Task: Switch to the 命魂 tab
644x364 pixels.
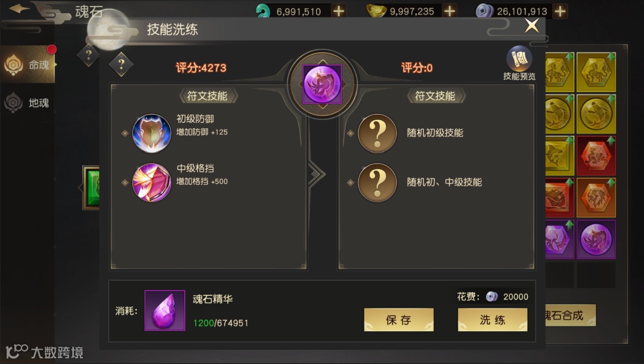Action: coord(28,64)
